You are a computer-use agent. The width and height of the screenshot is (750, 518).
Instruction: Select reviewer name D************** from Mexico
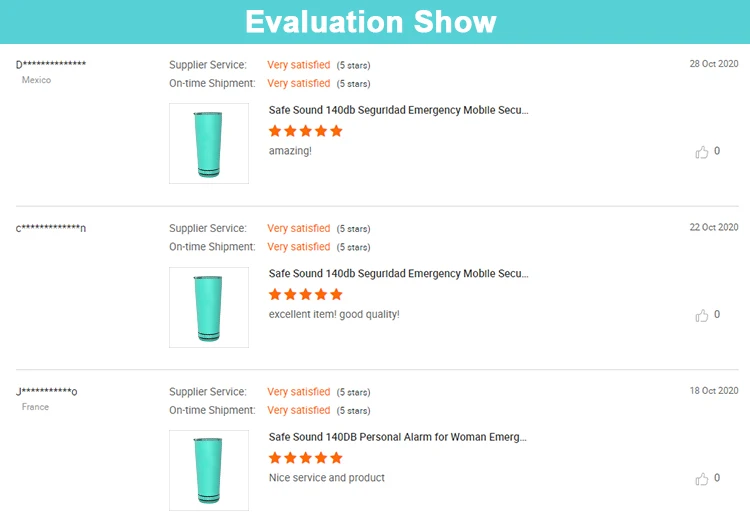[x=51, y=65]
